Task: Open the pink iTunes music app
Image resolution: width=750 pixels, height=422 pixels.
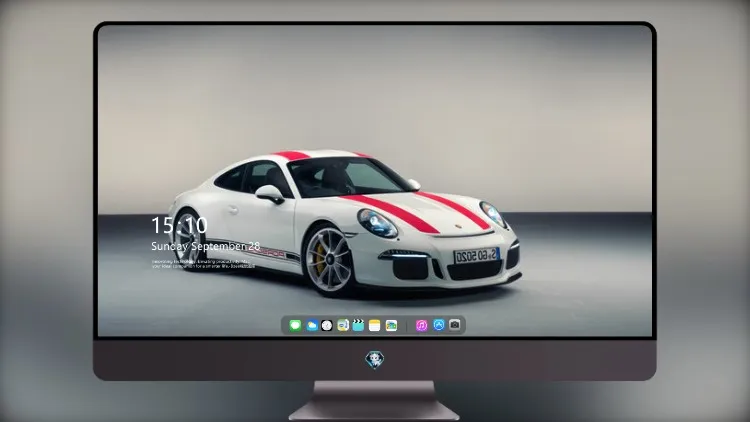Action: tap(421, 325)
